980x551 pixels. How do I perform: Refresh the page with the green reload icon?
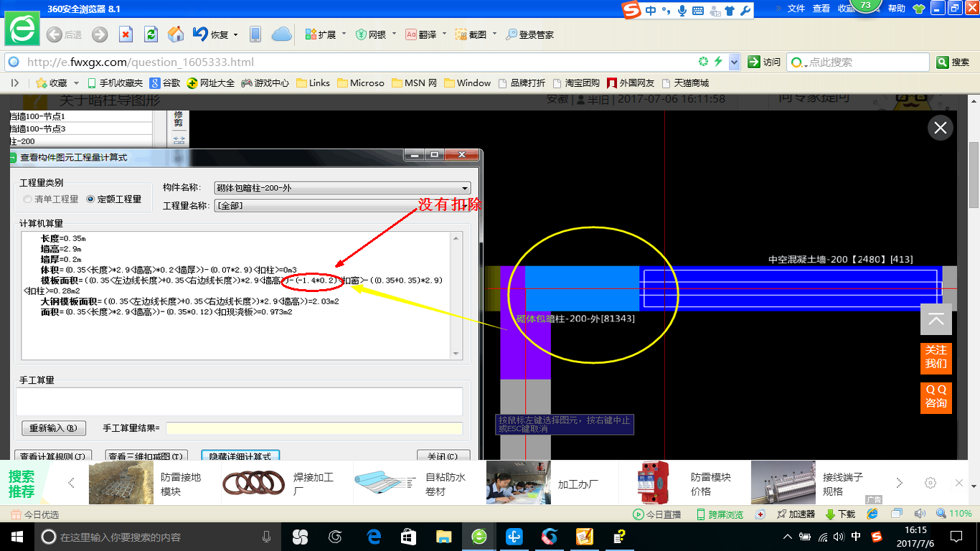tap(151, 34)
